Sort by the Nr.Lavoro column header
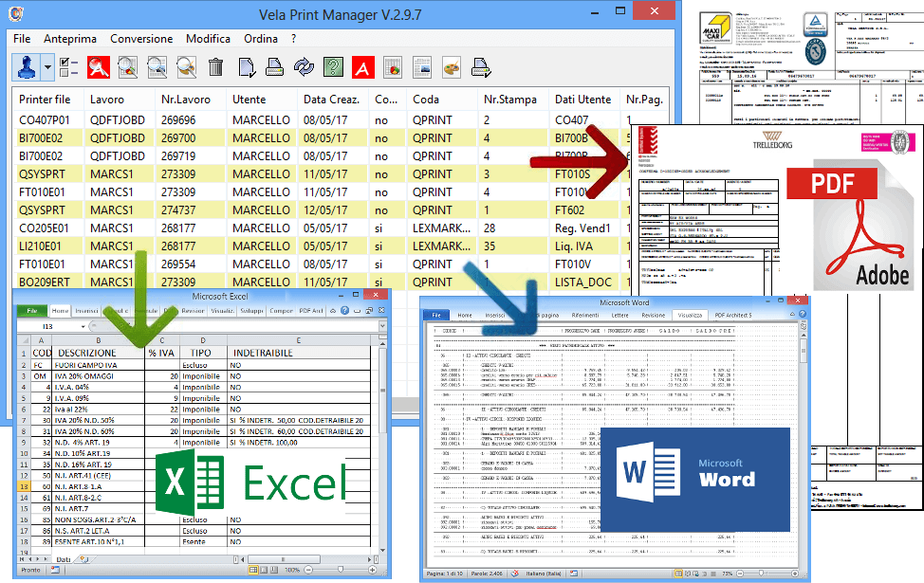This screenshot has width=924, height=583. [x=190, y=100]
